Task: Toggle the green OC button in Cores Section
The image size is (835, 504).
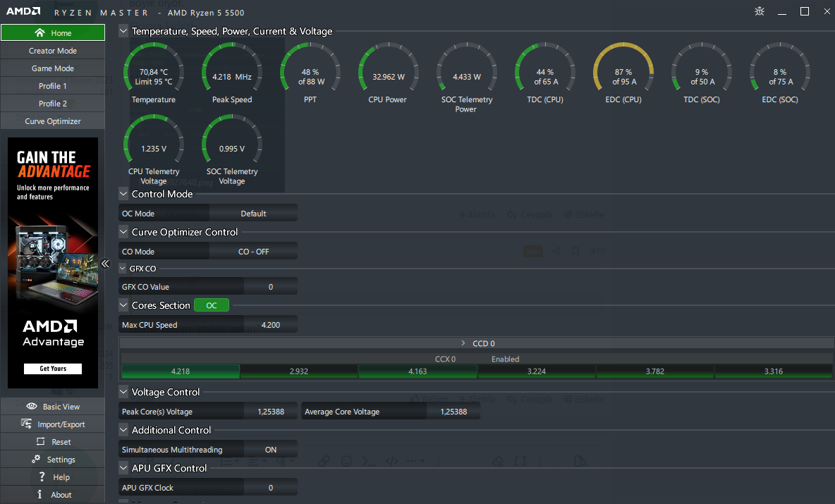Action: point(212,305)
